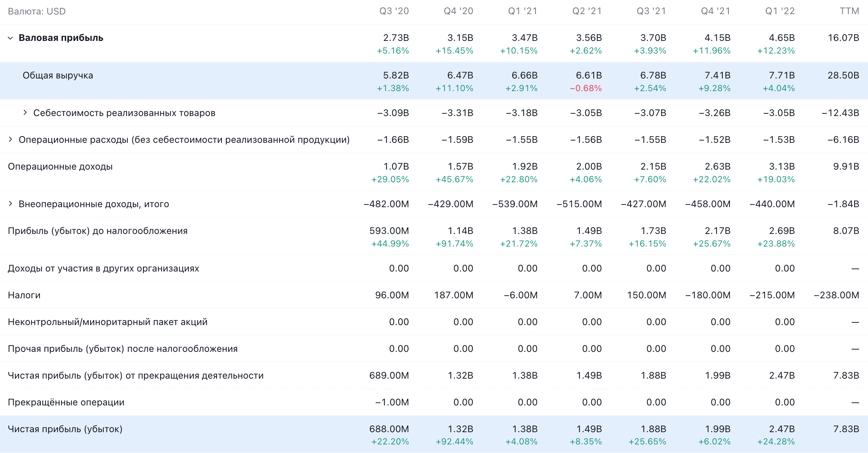Screen dimensions: 868x453
Task: Click operating expenses TTM value −6.16B
Action: coord(843,139)
